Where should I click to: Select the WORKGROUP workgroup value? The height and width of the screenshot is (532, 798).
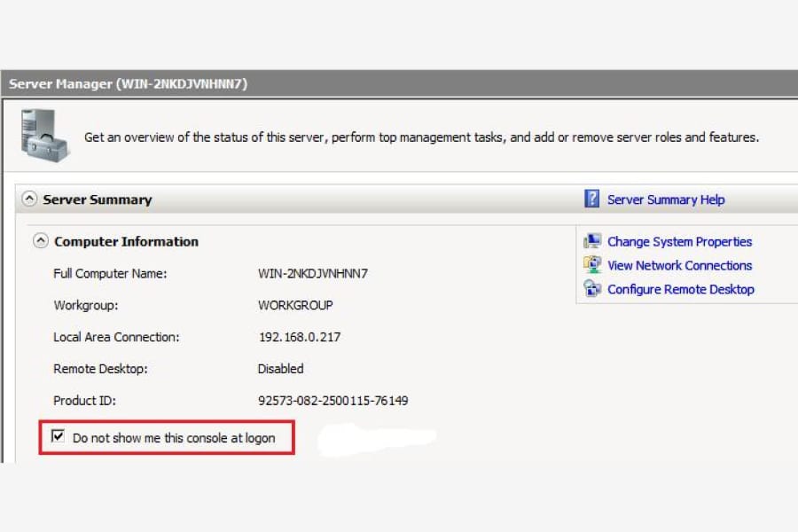click(295, 305)
